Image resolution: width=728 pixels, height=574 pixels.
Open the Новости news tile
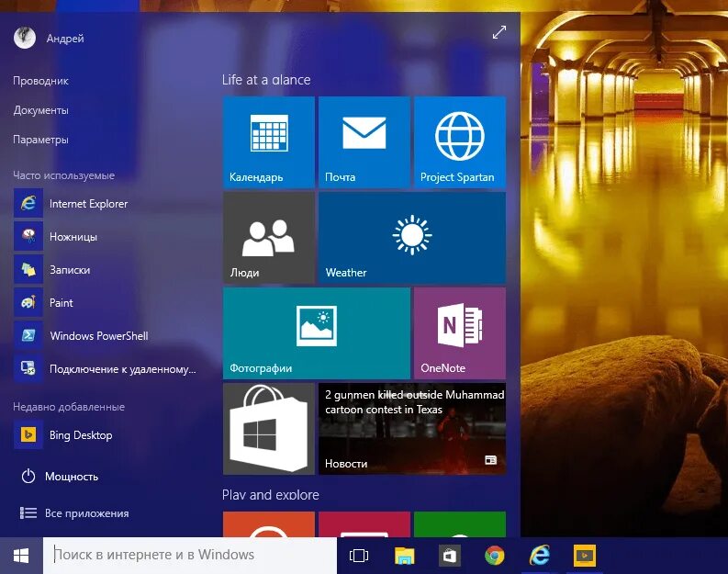pyautogui.click(x=412, y=429)
